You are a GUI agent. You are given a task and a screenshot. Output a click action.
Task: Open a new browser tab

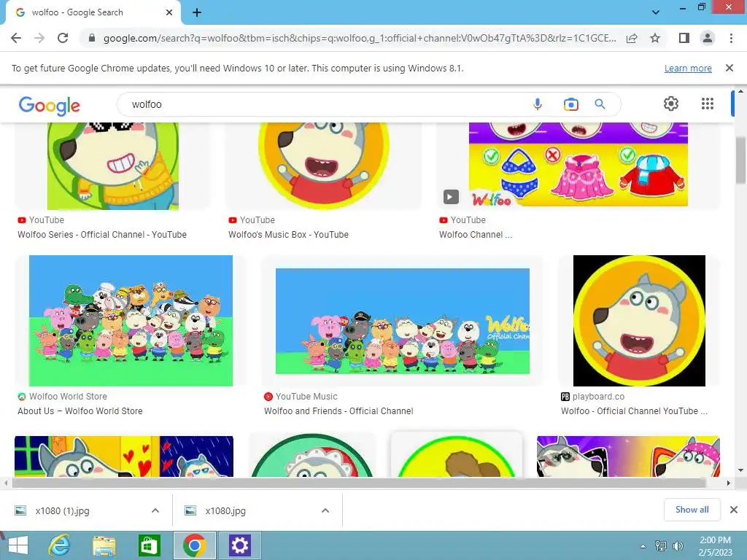point(197,12)
